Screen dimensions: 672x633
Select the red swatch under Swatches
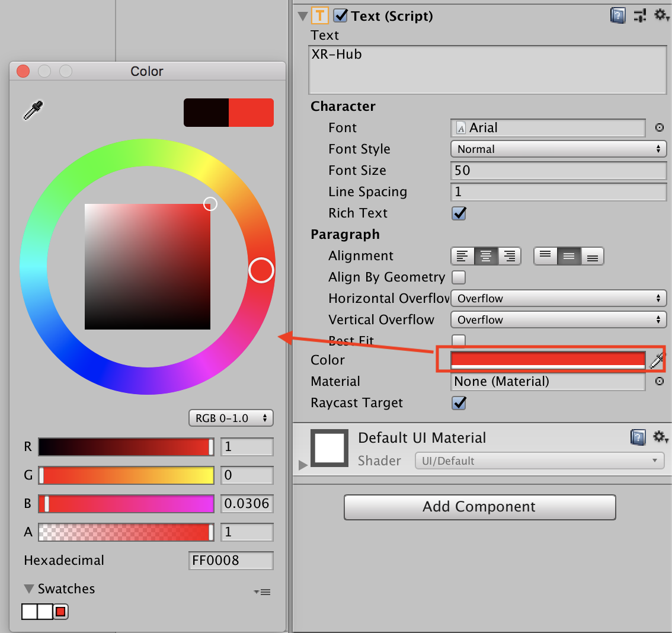coord(60,612)
